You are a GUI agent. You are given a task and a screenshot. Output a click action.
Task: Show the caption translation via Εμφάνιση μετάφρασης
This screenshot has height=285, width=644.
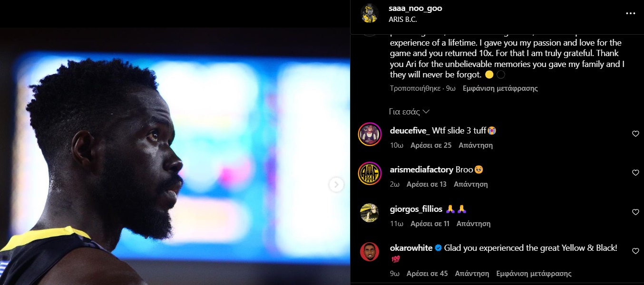click(x=500, y=88)
